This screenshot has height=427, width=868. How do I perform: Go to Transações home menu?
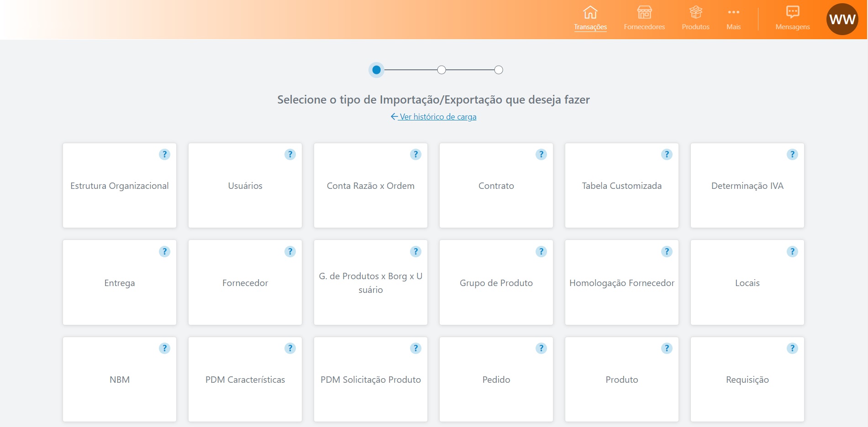[590, 19]
